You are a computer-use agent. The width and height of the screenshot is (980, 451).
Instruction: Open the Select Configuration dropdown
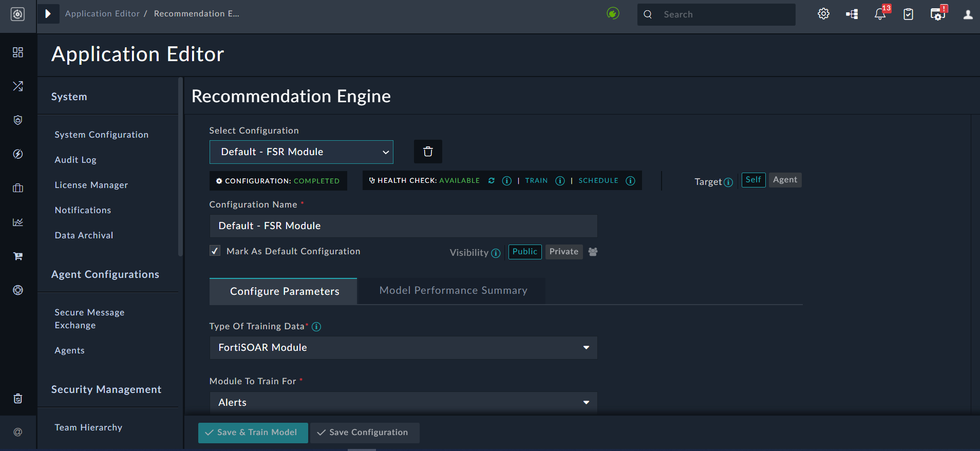point(301,152)
